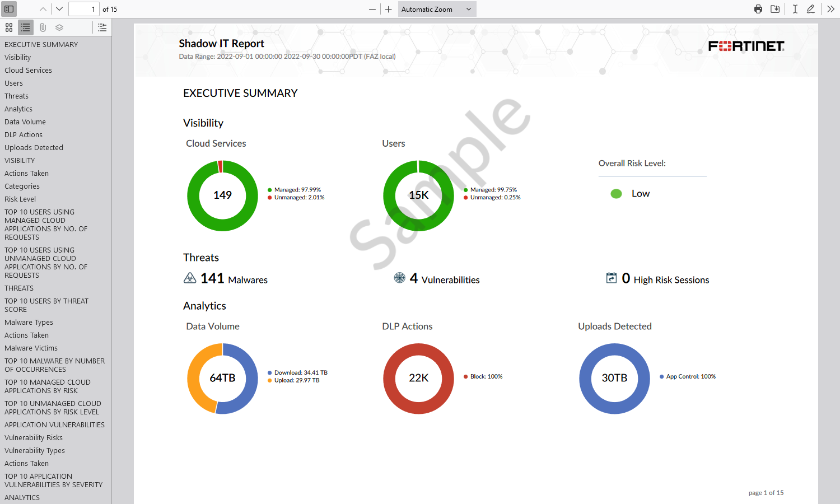Image resolution: width=840 pixels, height=504 pixels.
Task: Switch sidebar to page thumbnails view
Action: pos(9,27)
